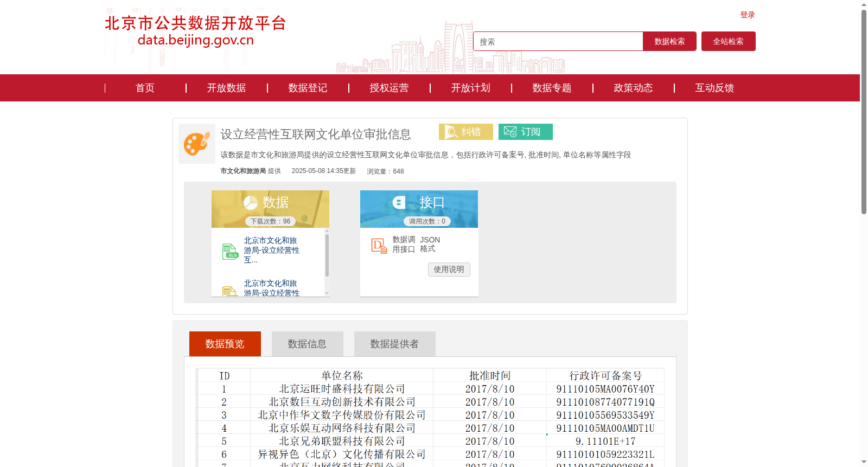Click the 调用次数：0 badge

pyautogui.click(x=427, y=221)
